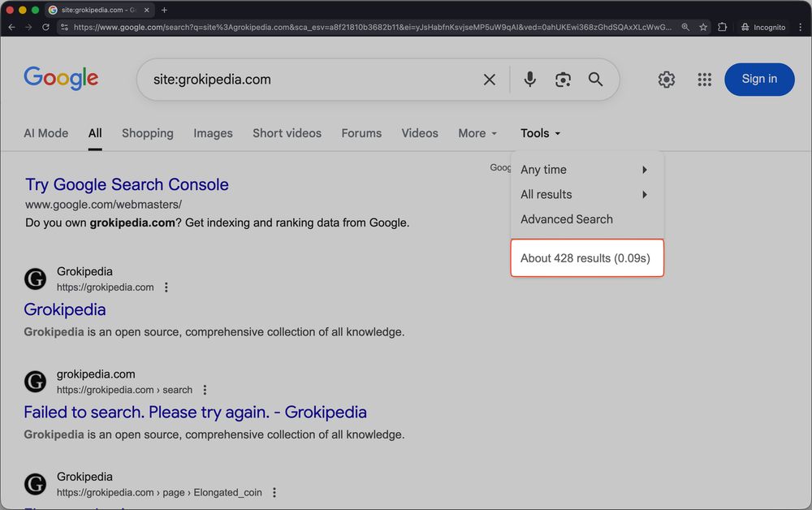The width and height of the screenshot is (812, 510).
Task: Open new browser tab with plus
Action: pyautogui.click(x=164, y=10)
